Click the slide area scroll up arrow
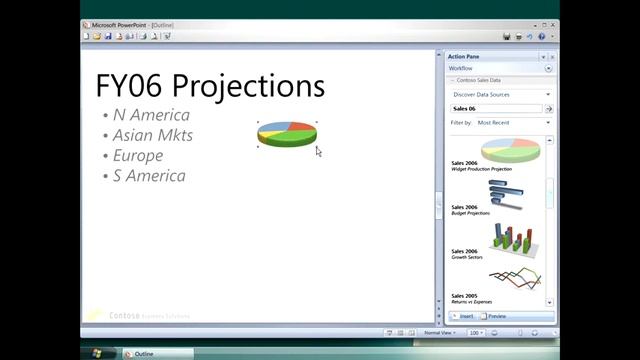This screenshot has height=360, width=640. pos(439,54)
